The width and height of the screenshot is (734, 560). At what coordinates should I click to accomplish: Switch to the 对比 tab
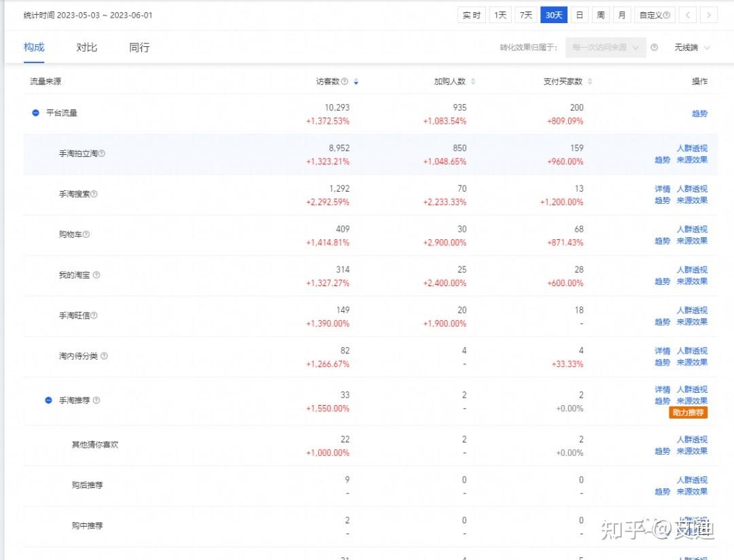pos(86,48)
